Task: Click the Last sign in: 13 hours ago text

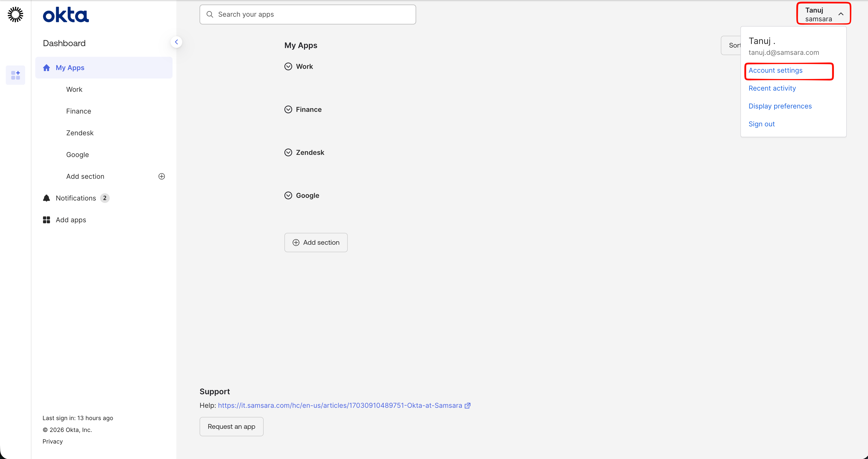Action: coord(78,418)
